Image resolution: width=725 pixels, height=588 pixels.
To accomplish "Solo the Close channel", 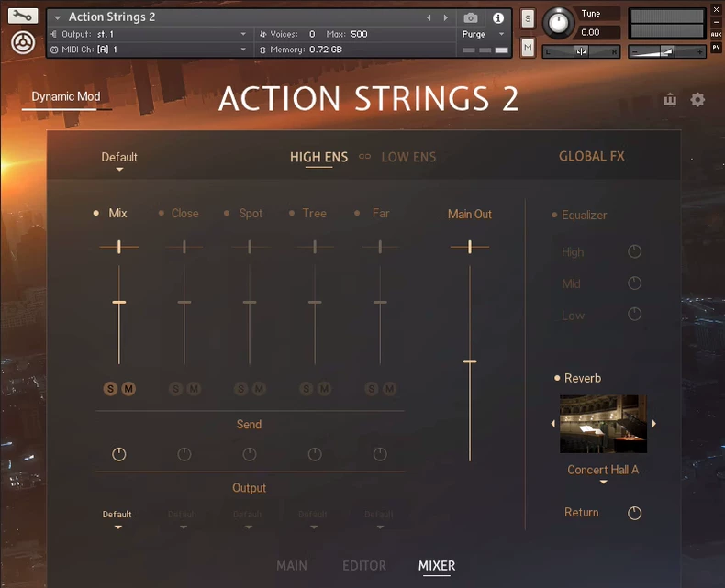I will coord(175,389).
